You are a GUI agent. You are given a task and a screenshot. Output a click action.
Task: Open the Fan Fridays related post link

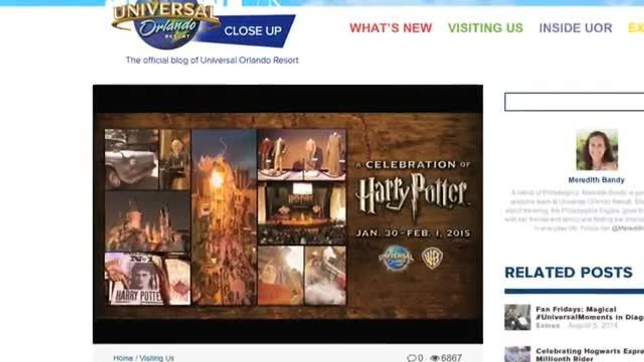pyautogui.click(x=590, y=313)
